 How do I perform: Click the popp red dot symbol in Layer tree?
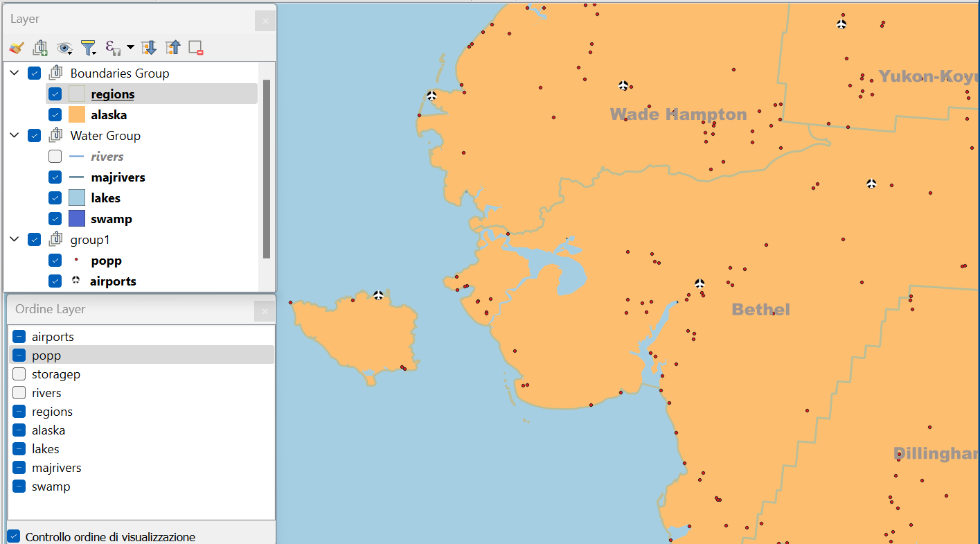(x=76, y=261)
